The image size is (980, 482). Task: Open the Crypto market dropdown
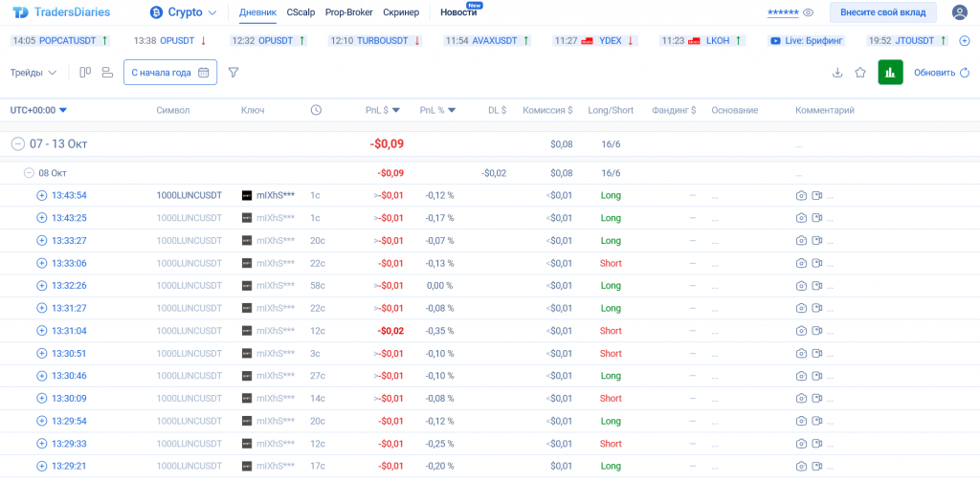(183, 12)
